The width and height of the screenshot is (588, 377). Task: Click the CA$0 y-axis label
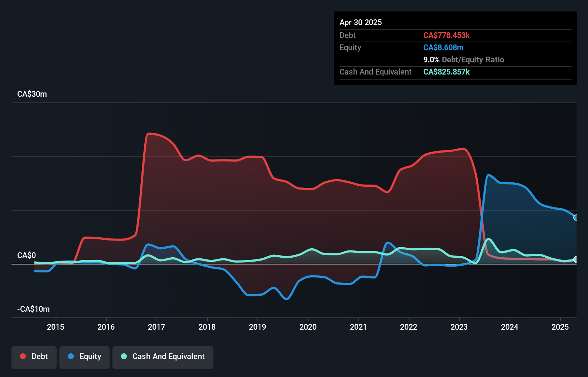(x=26, y=255)
